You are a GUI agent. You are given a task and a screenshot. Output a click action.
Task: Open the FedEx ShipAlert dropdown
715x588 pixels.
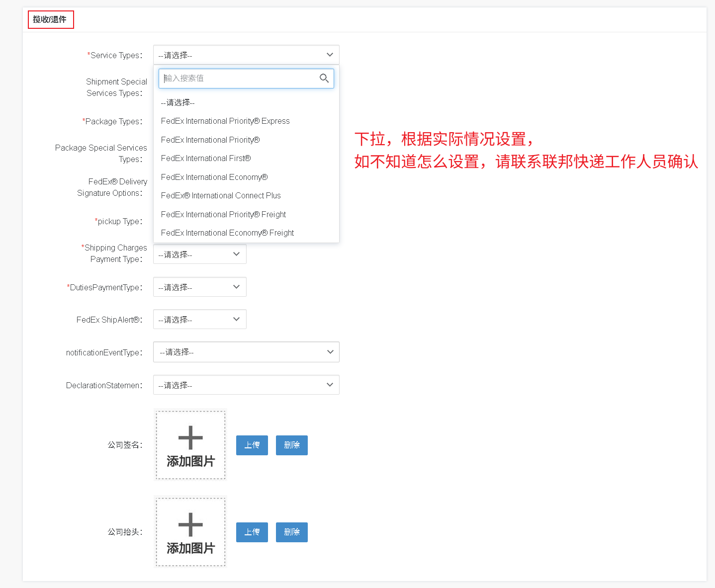point(200,320)
